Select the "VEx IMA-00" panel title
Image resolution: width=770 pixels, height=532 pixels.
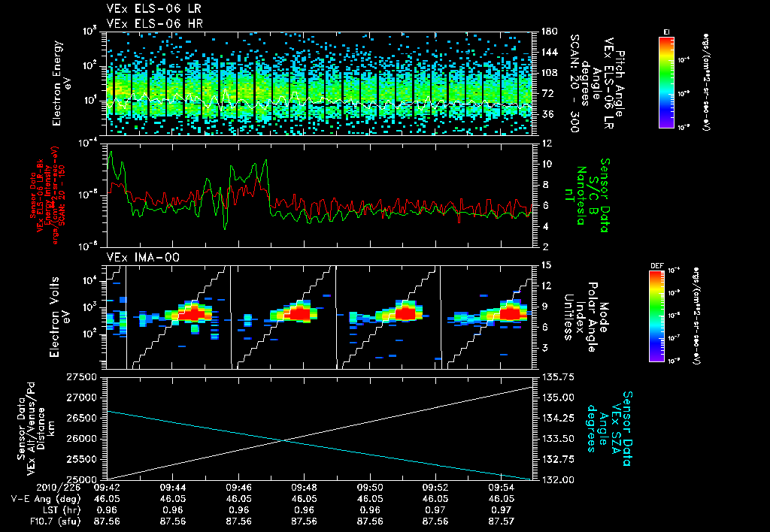[x=143, y=257]
